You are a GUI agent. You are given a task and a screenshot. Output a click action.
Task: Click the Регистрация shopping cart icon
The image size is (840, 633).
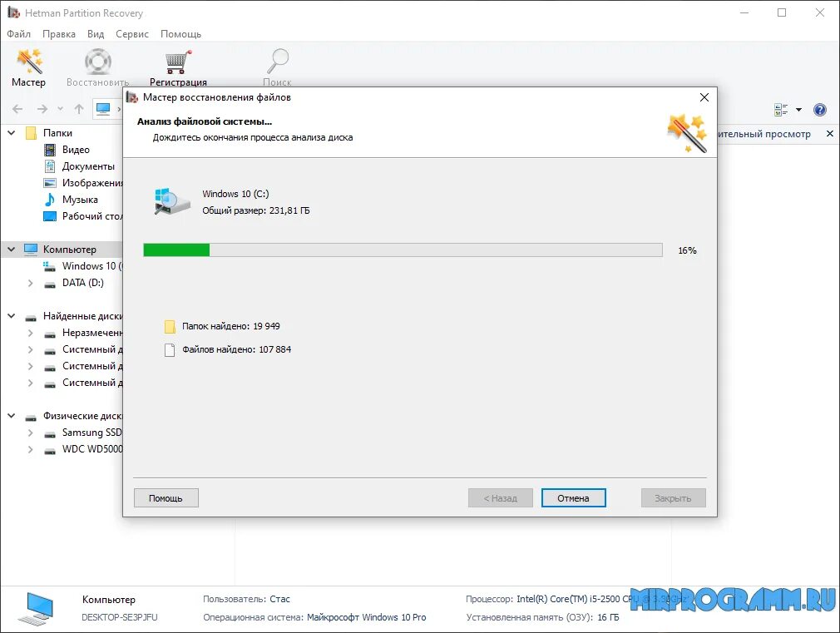[x=178, y=62]
